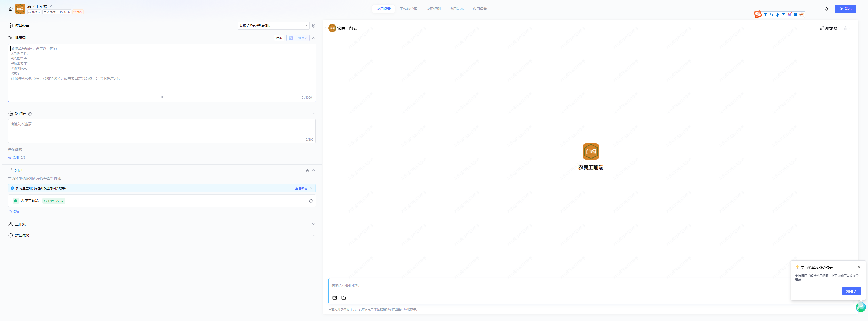This screenshot has height=321, width=868.
Task: Expand the 工作流 section
Action: point(313,224)
